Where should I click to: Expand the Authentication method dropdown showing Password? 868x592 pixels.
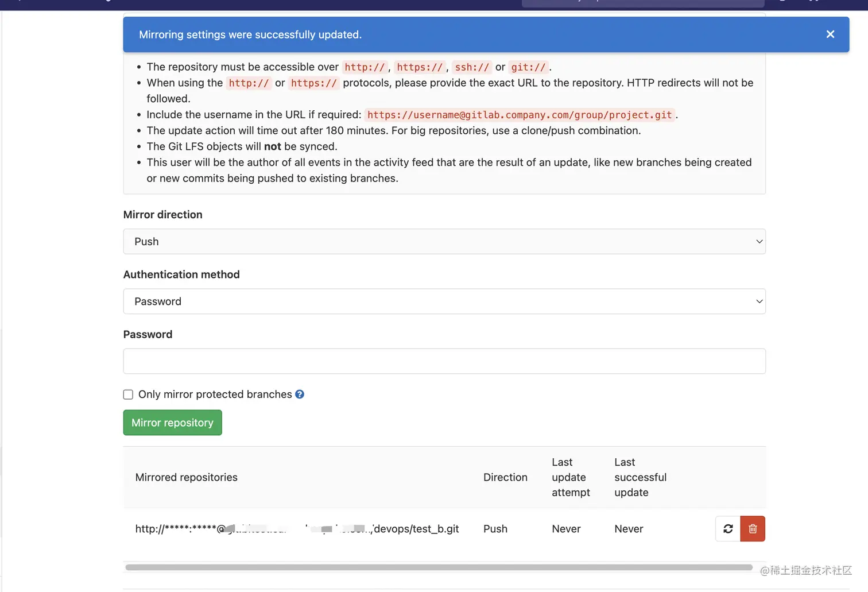pos(444,301)
